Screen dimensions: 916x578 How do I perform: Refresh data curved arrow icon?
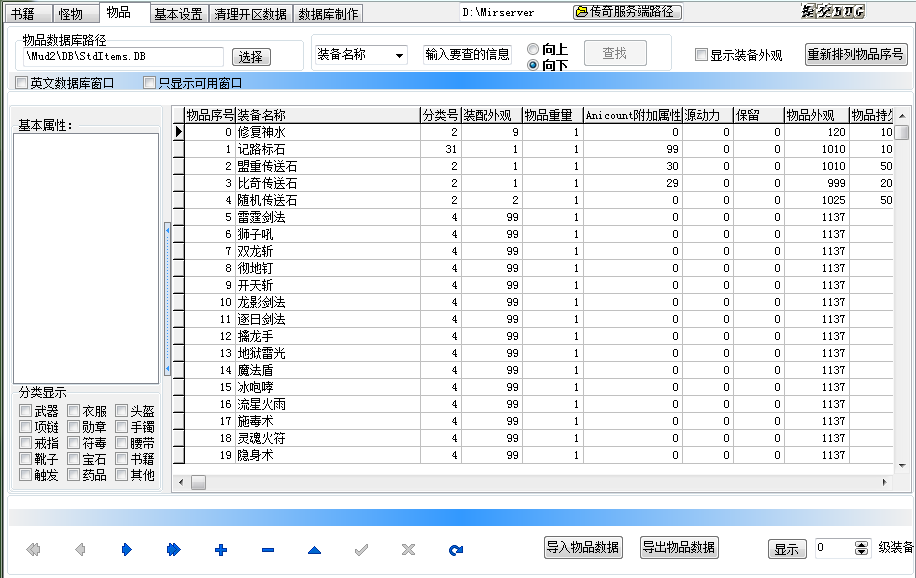click(456, 549)
